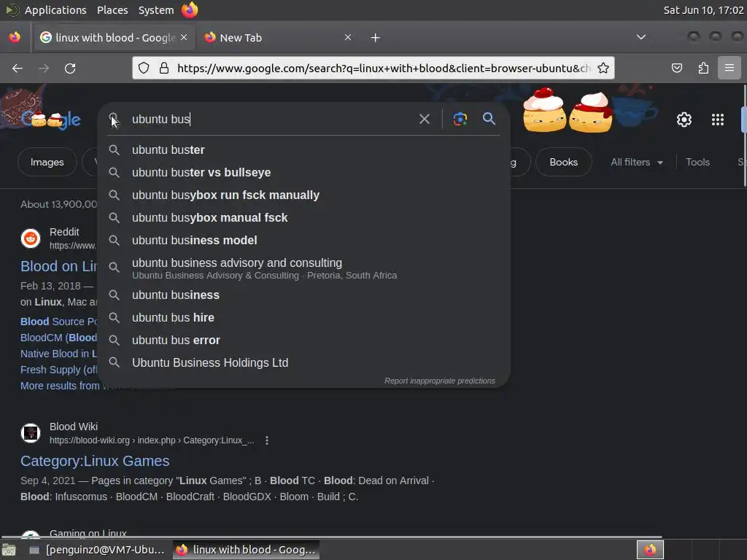Switch to penguinz0 terminal in taskbar
Viewport: 747px width, 560px height.
[98, 550]
